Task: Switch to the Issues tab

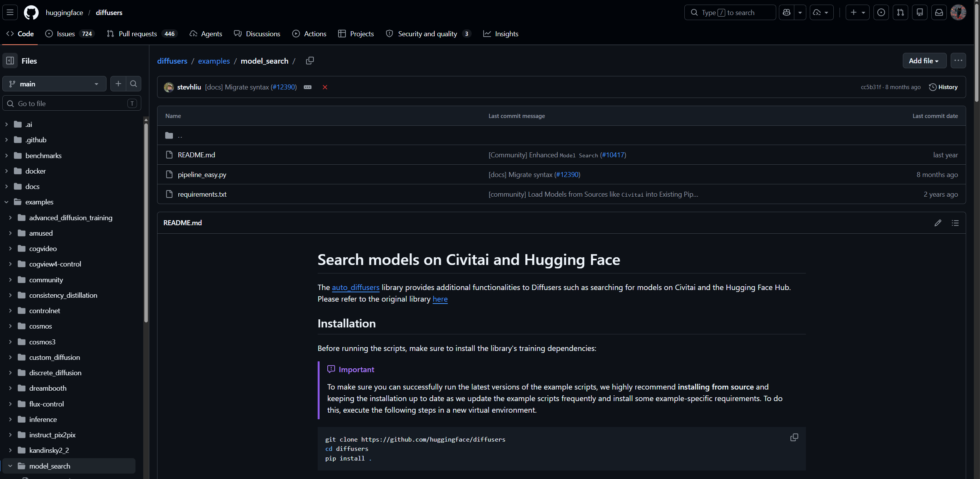Action: pyautogui.click(x=70, y=34)
